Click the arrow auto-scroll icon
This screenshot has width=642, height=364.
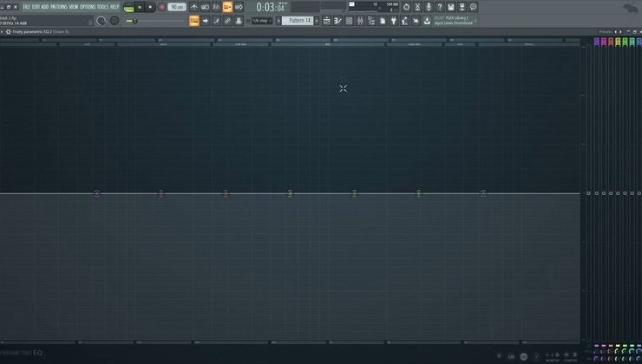click(205, 21)
